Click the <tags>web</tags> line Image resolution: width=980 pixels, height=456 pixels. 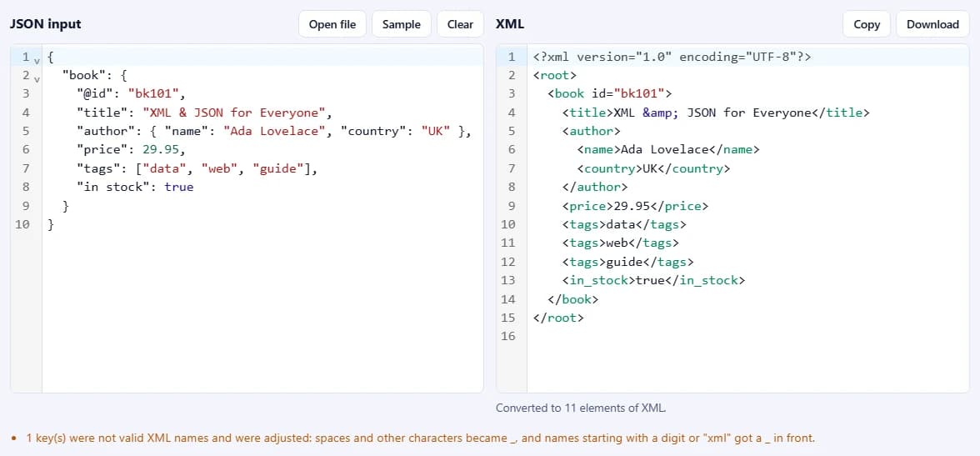coord(620,243)
